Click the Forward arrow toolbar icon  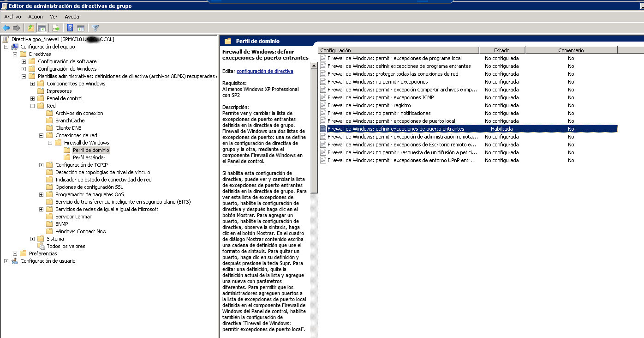pos(17,28)
